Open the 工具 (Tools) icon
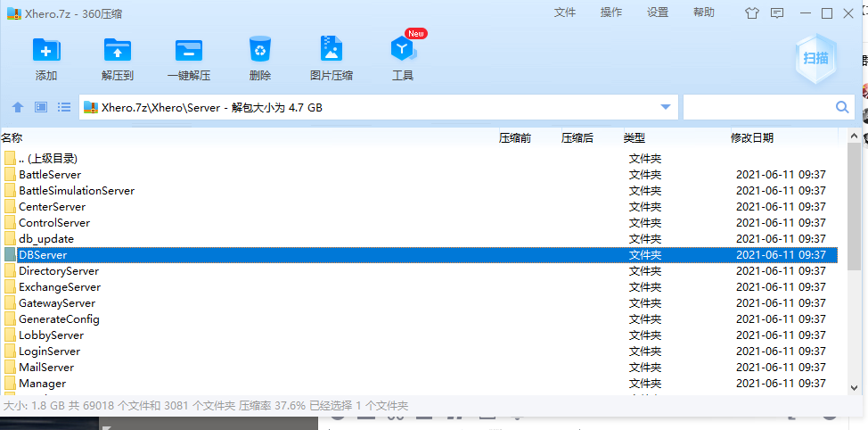 403,50
